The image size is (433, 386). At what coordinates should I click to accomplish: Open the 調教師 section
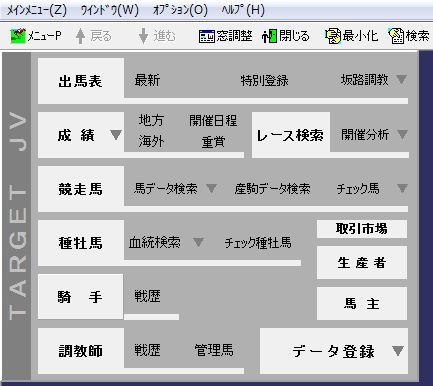tap(81, 351)
